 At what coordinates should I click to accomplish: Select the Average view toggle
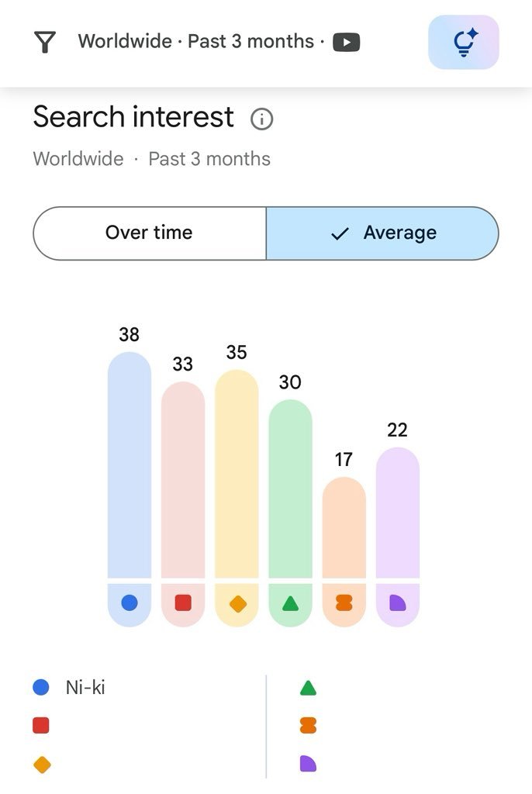tap(382, 233)
